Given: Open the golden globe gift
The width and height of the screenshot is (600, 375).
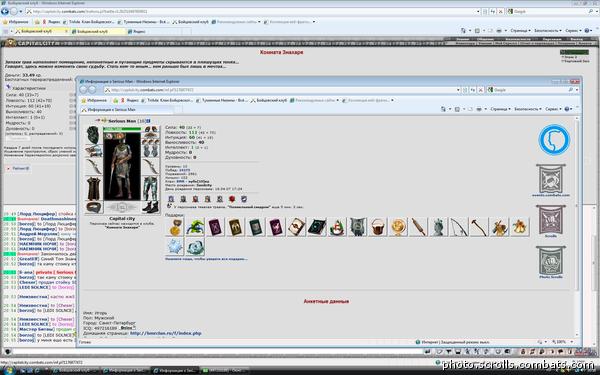Looking at the screenshot, I should (398, 227).
